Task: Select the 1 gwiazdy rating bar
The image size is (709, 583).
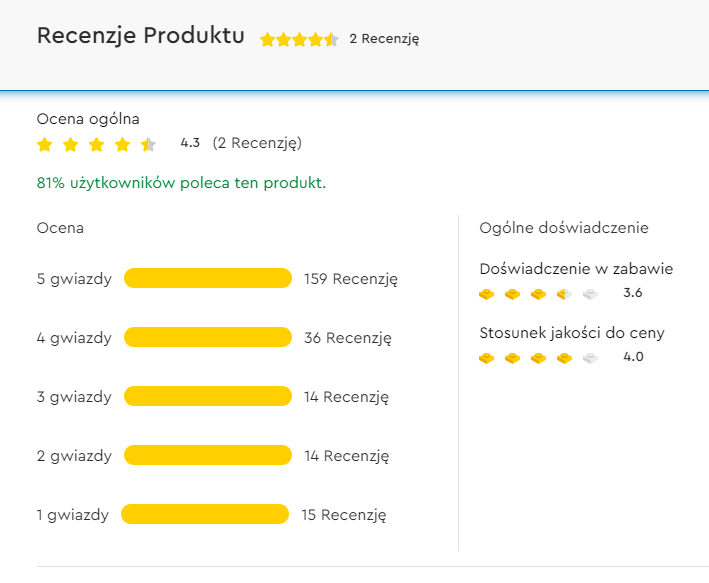Action: point(205,515)
